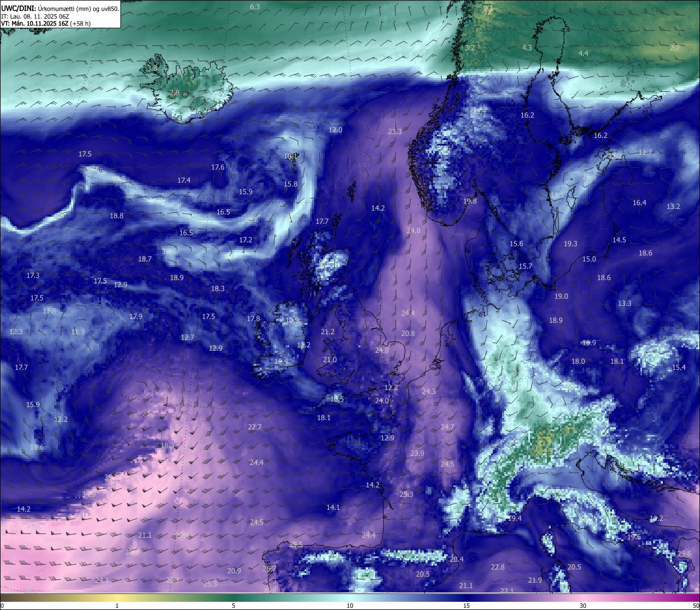Click the 24.0 value label

tap(382, 401)
